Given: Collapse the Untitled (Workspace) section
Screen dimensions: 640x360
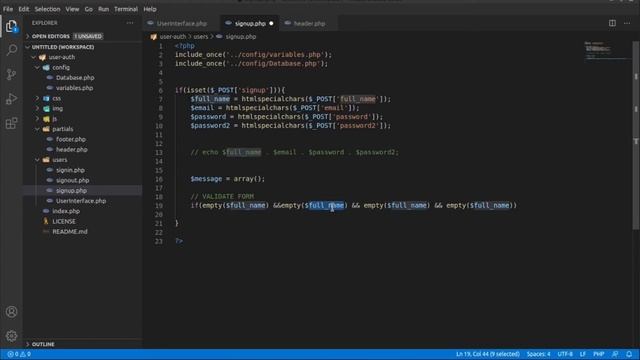Looking at the screenshot, I should pyautogui.click(x=82, y=47).
